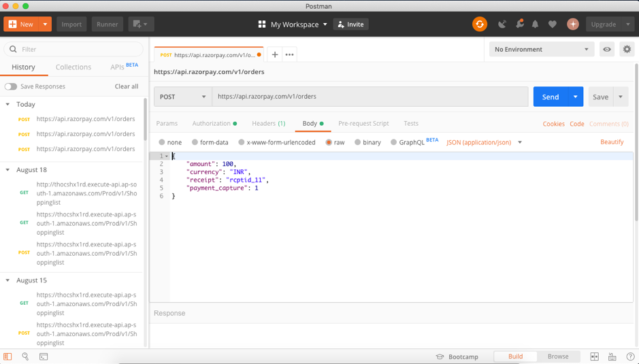This screenshot has width=639, height=364.
Task: Open the Runner button
Action: click(x=107, y=24)
